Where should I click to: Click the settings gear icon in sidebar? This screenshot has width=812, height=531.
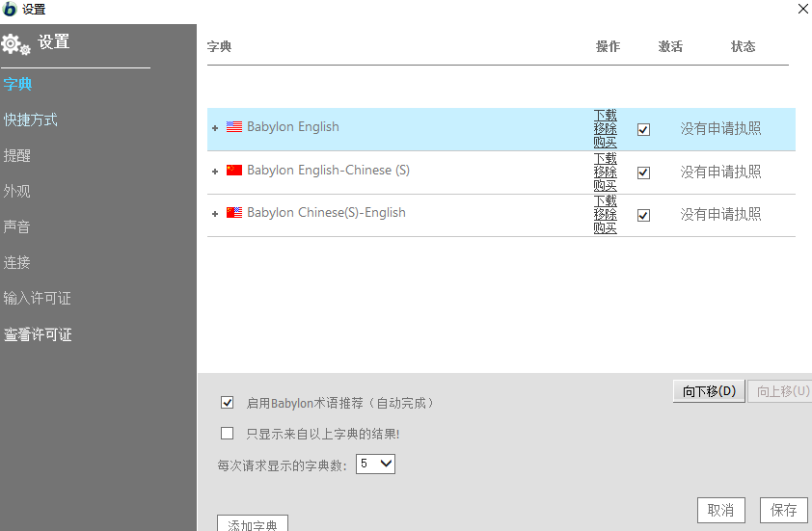16,43
